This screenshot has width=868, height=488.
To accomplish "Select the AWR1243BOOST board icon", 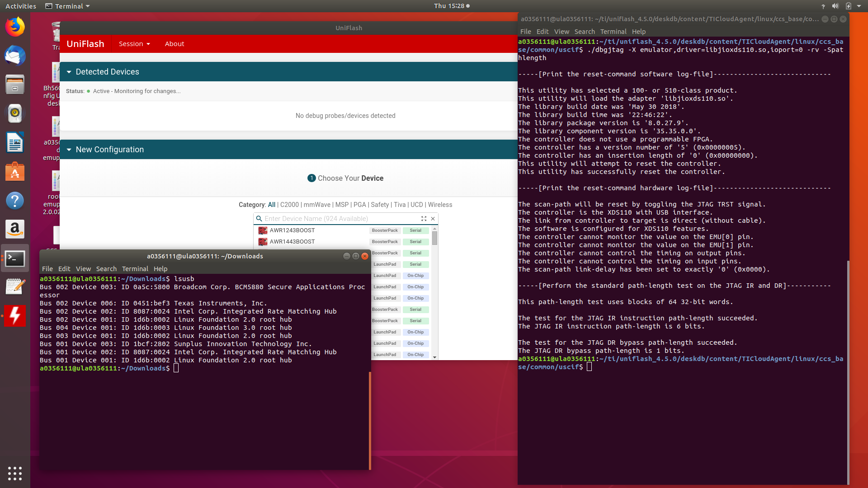I will [263, 230].
